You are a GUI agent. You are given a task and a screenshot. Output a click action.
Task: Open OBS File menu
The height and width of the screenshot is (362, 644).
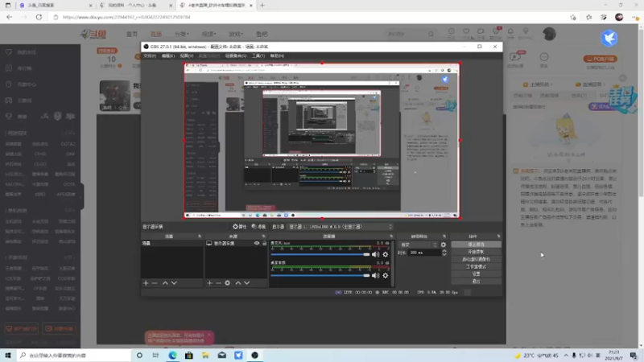click(x=150, y=56)
